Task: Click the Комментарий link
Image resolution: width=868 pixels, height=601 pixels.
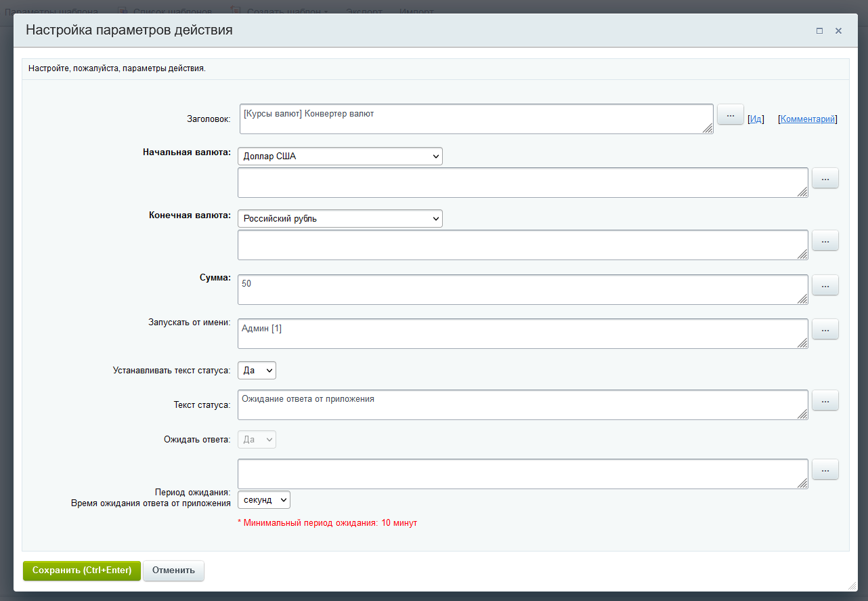Action: pyautogui.click(x=808, y=119)
